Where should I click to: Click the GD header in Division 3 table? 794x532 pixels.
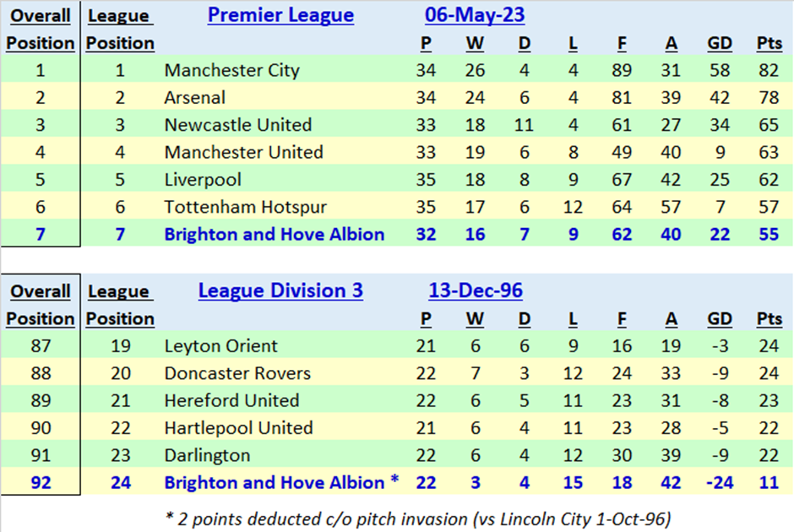coord(720,318)
